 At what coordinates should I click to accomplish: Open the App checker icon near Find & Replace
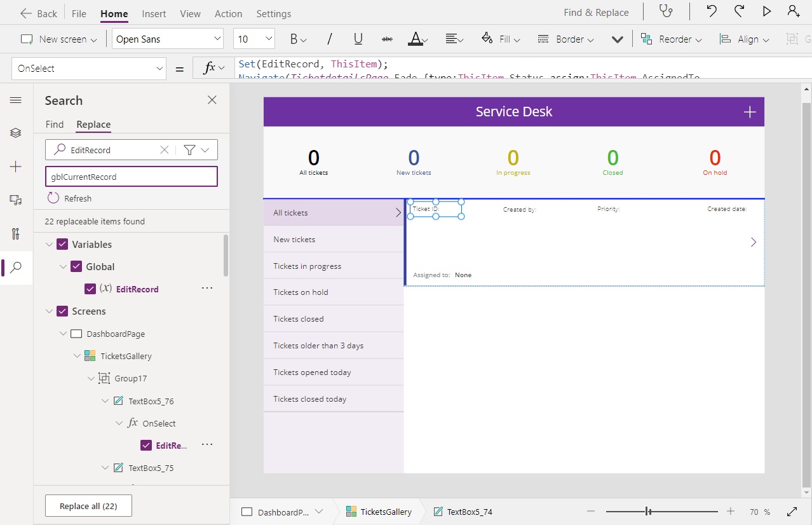[x=665, y=11]
